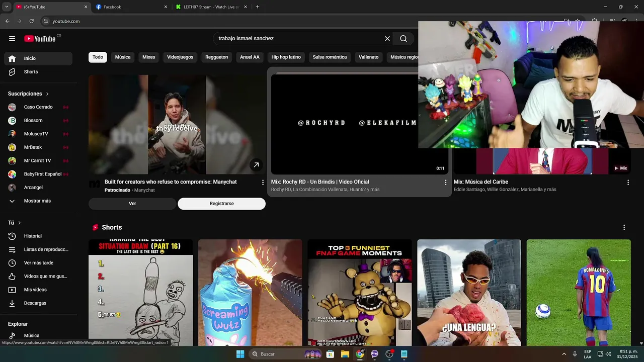Open the Caso Cerrado subscription channel
The height and width of the screenshot is (362, 644).
[x=38, y=107]
